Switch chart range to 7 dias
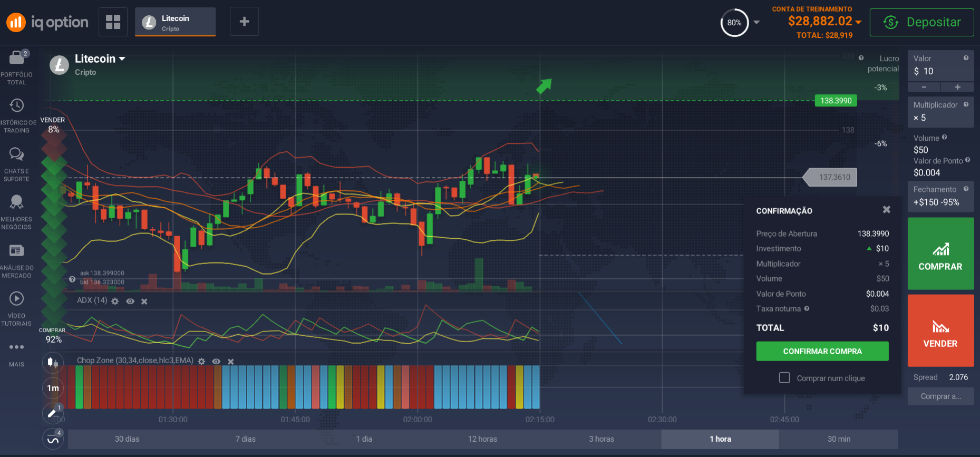This screenshot has height=457, width=980. (246, 439)
